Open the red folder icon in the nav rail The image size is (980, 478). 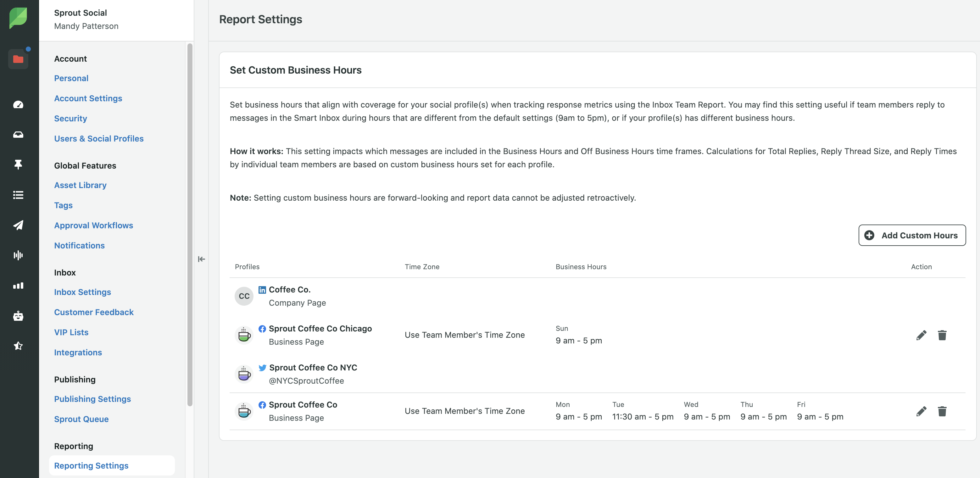pyautogui.click(x=18, y=59)
